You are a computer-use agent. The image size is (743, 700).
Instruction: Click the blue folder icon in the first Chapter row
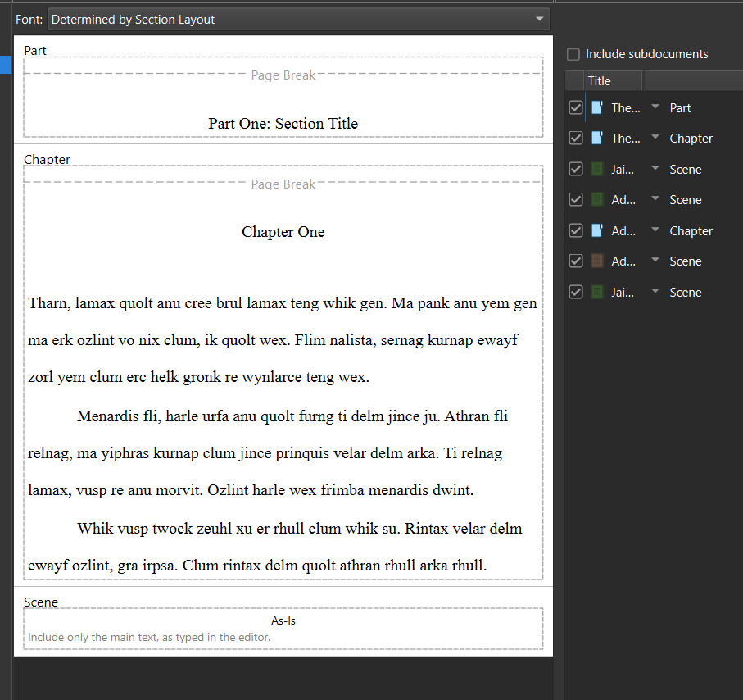point(597,139)
